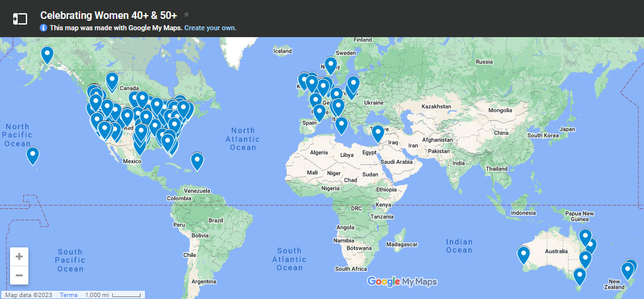
Task: Click the 'South Africa' label
Action: click(351, 269)
